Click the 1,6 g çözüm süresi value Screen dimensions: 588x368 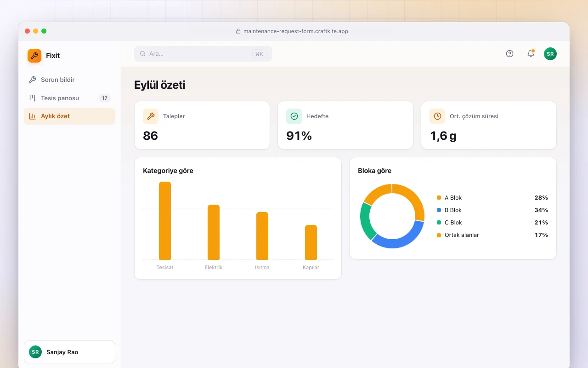pyautogui.click(x=443, y=136)
